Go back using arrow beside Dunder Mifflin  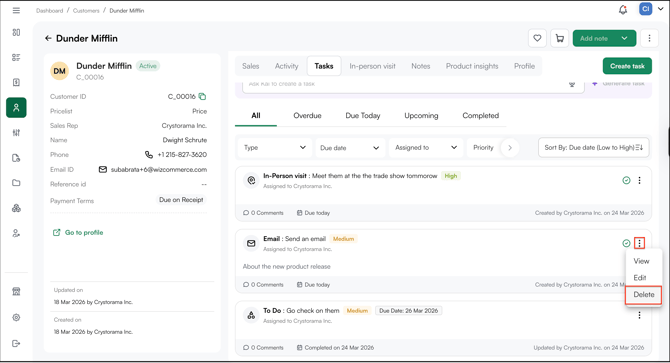[x=48, y=38]
